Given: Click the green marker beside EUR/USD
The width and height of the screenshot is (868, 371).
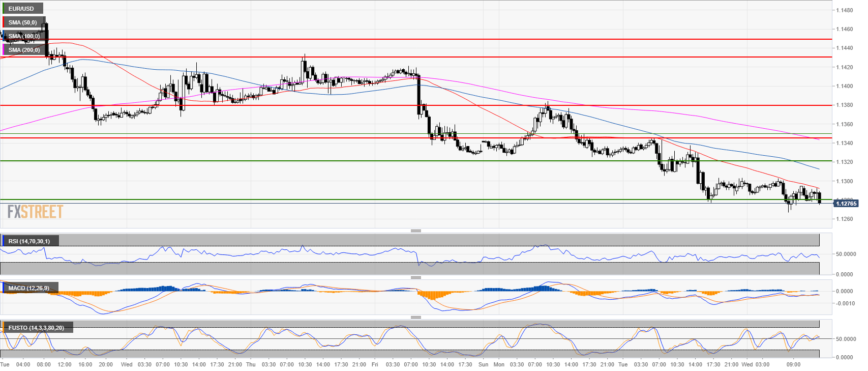Looking at the screenshot, I should pyautogui.click(x=4, y=9).
